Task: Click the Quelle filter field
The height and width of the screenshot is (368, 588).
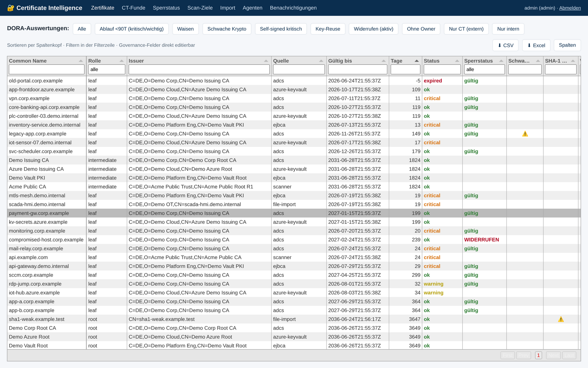Action: [x=299, y=70]
